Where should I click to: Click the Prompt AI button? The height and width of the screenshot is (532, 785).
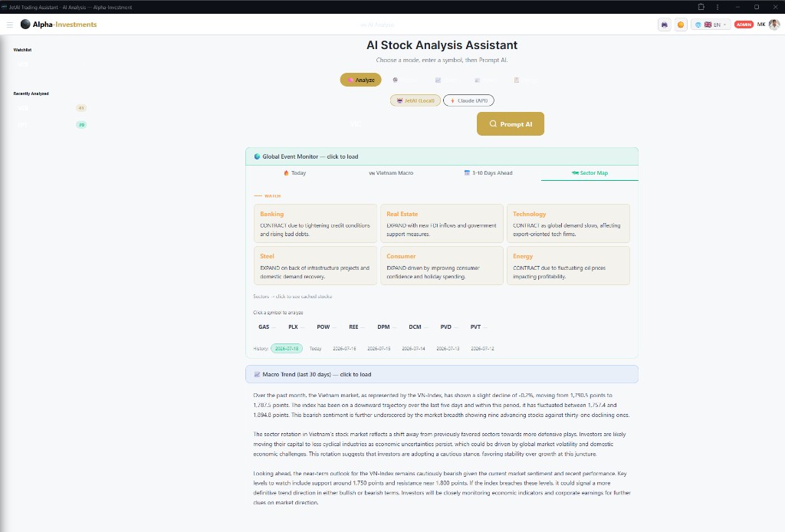[510, 123]
